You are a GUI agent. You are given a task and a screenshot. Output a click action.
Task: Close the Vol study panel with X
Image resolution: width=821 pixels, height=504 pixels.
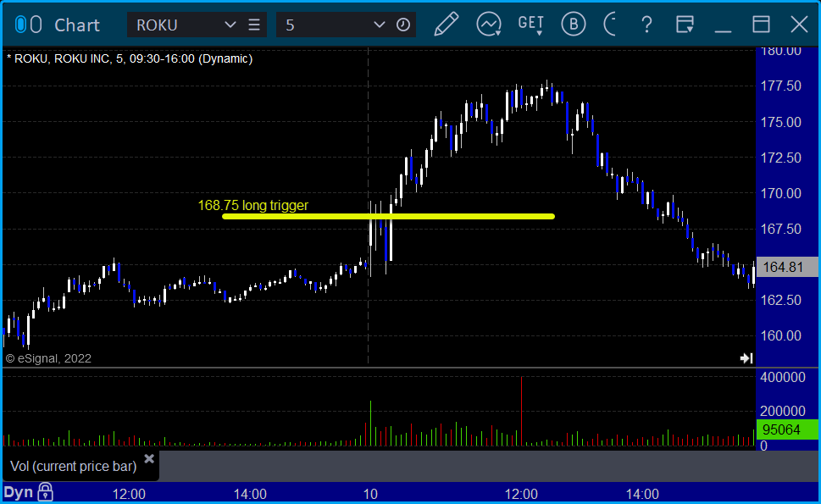pos(149,459)
